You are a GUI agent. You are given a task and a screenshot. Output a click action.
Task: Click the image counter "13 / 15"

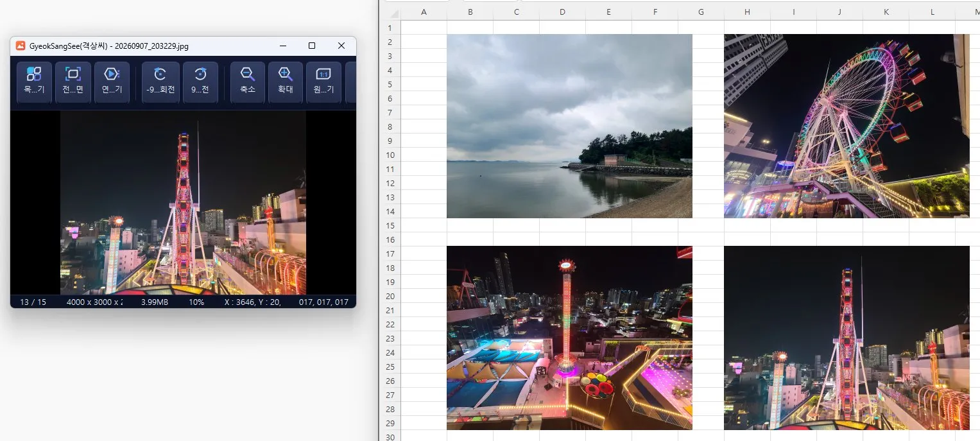coord(33,302)
